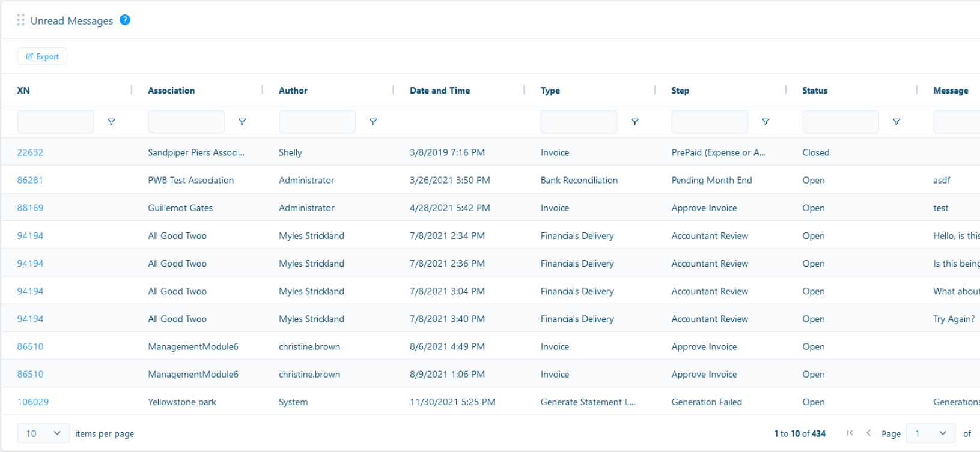Open XN 86510 link dated 8/9/2021 1:06 PM

(x=30, y=374)
